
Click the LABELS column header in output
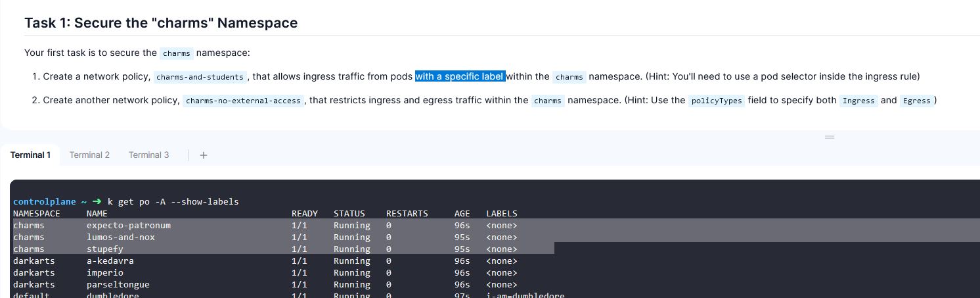[x=502, y=214]
